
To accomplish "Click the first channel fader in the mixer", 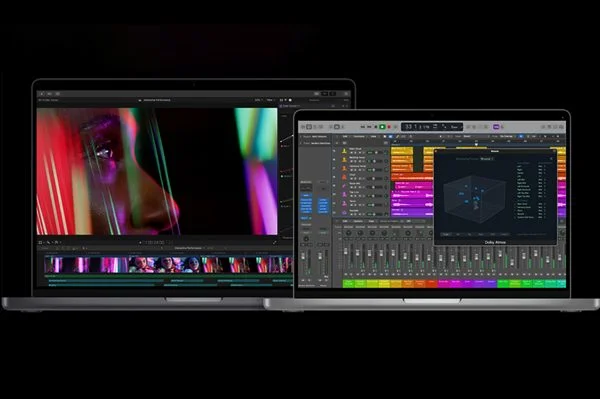I will pos(346,252).
